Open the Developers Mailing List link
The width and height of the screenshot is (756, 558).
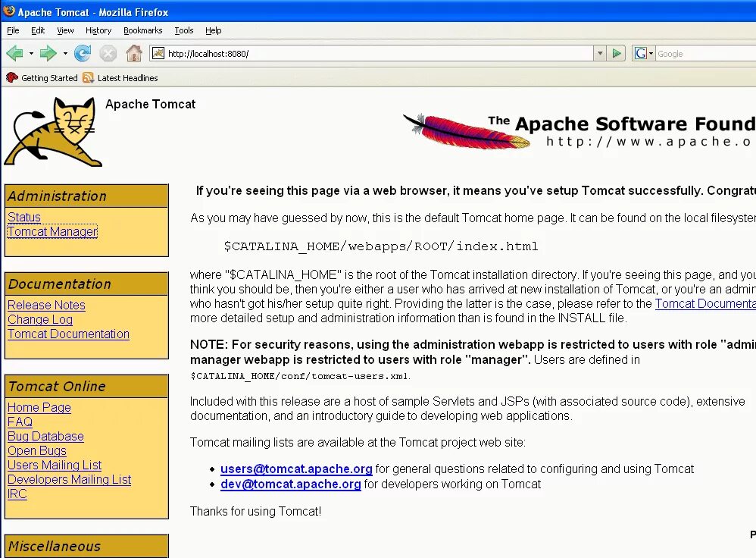coord(70,480)
